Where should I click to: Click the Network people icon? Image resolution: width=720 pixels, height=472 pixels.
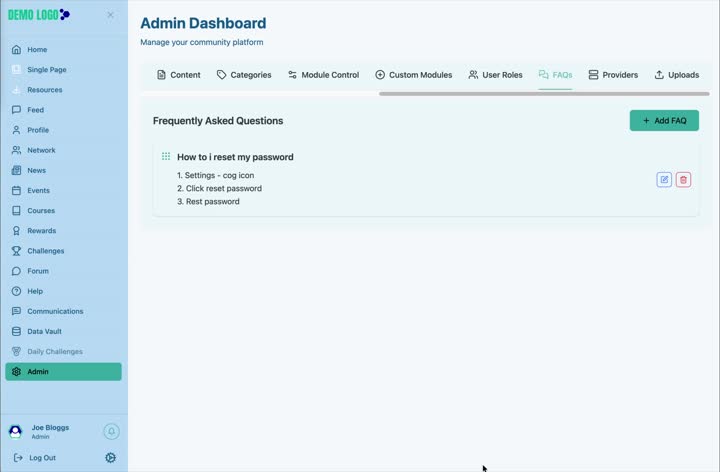click(16, 150)
